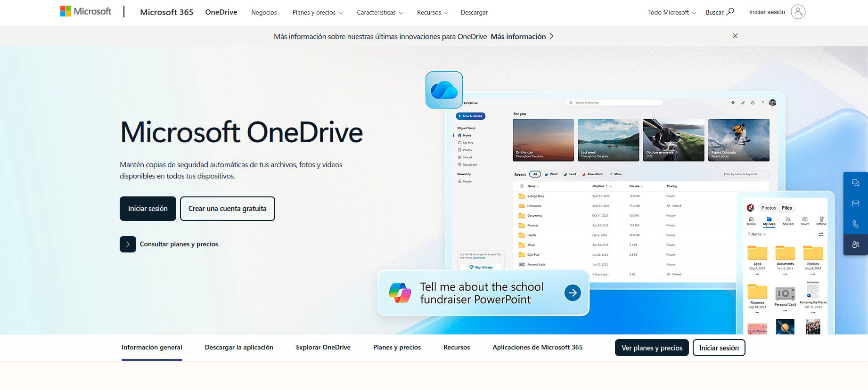The height and width of the screenshot is (390, 868).
Task: Select the Explorar OneDrive tab
Action: point(323,347)
